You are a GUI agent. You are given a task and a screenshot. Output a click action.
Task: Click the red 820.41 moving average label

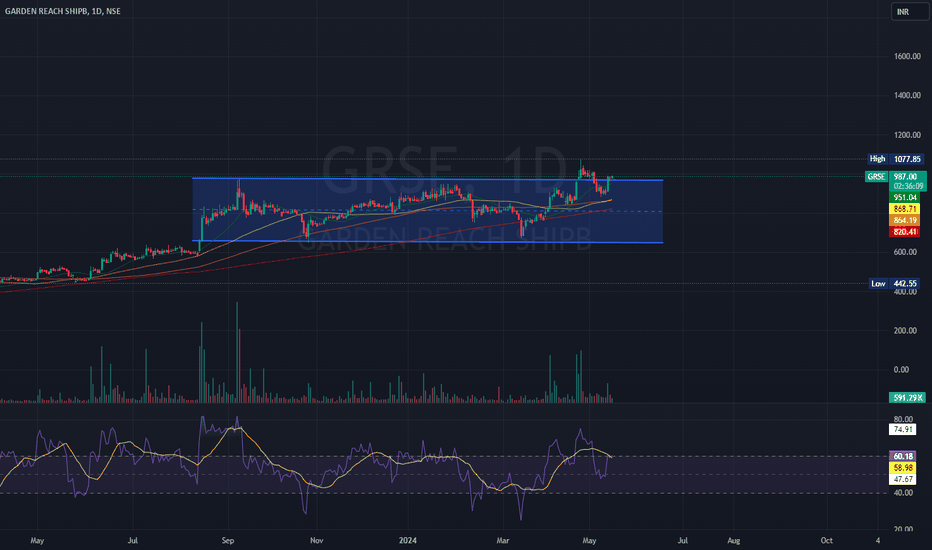pyautogui.click(x=905, y=232)
